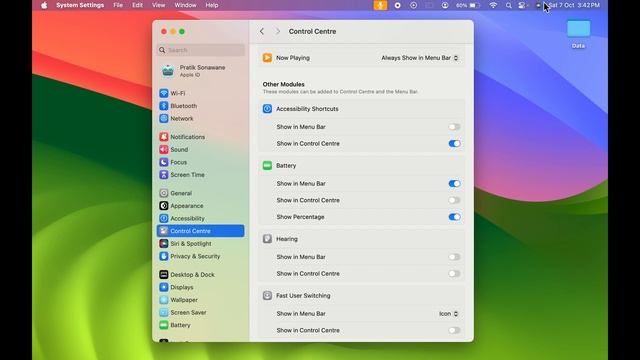This screenshot has height=360, width=640.
Task: Enable Fast User Switching in Control Centre
Action: pyautogui.click(x=454, y=331)
